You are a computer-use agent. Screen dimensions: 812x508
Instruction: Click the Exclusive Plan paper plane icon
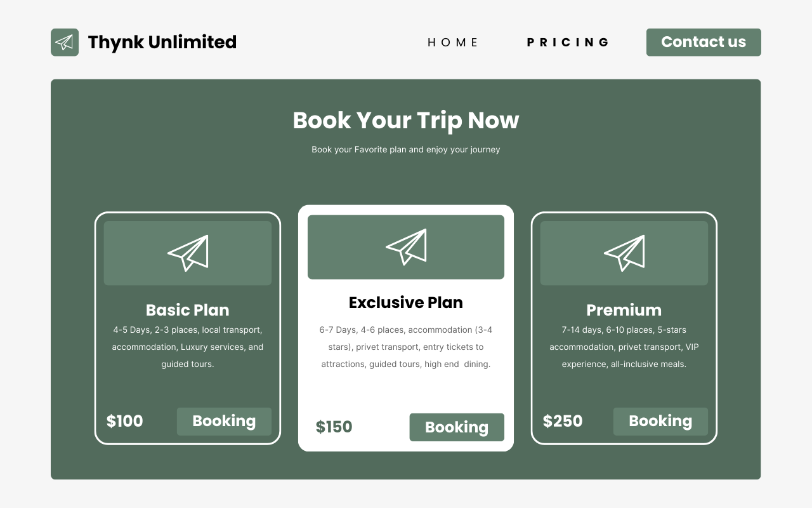point(406,247)
